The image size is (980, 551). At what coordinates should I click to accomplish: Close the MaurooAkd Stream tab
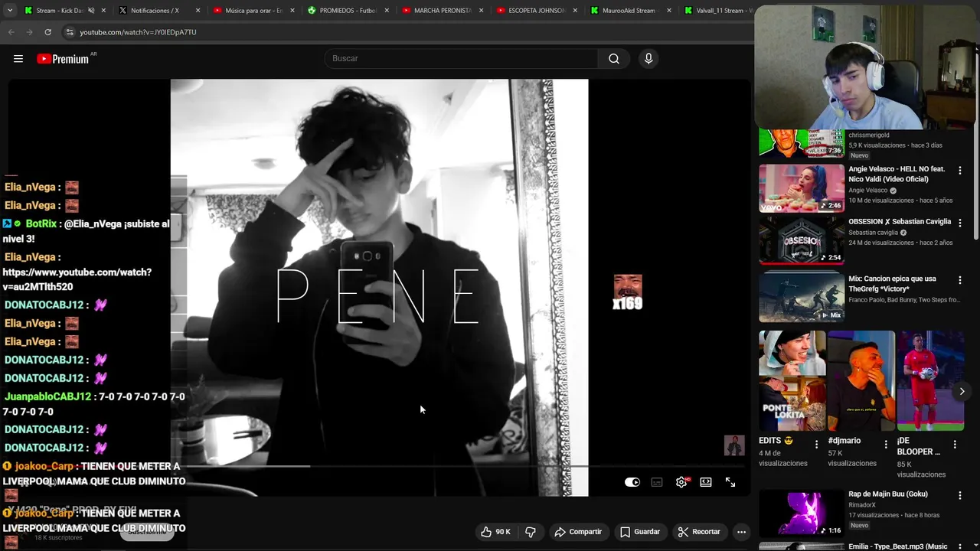click(669, 11)
